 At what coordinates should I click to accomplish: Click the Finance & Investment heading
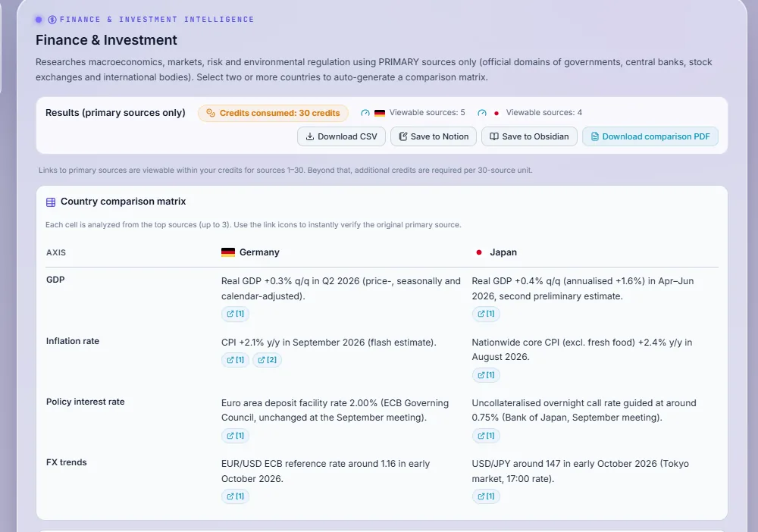(x=106, y=40)
